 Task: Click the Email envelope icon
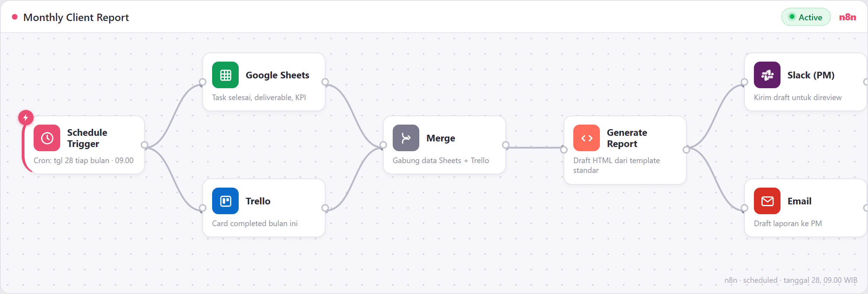coord(767,201)
